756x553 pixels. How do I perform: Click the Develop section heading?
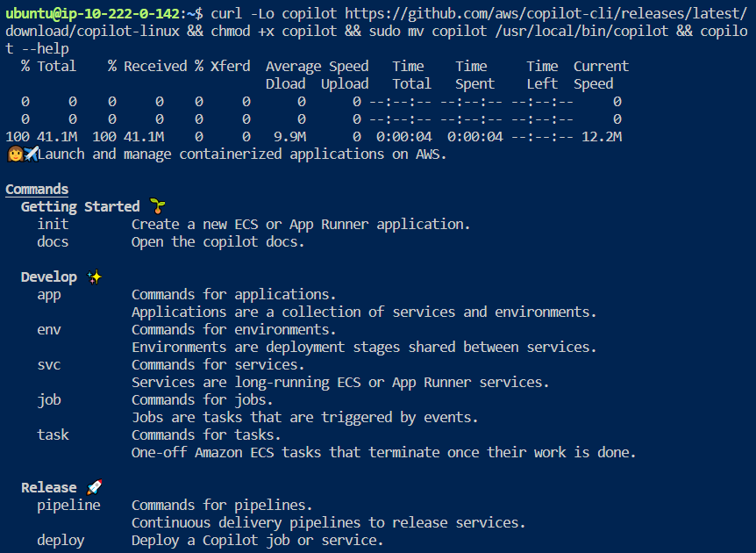pyautogui.click(x=49, y=277)
